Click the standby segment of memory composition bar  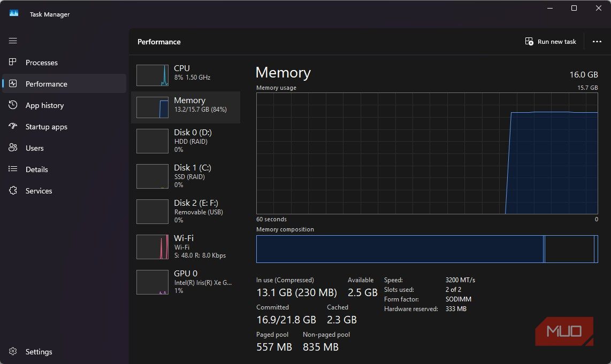click(569, 249)
